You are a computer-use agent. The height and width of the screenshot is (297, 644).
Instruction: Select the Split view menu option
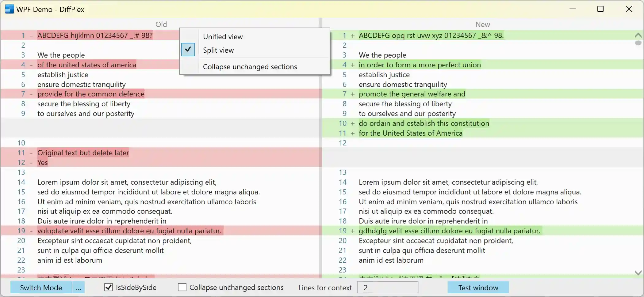tap(218, 50)
